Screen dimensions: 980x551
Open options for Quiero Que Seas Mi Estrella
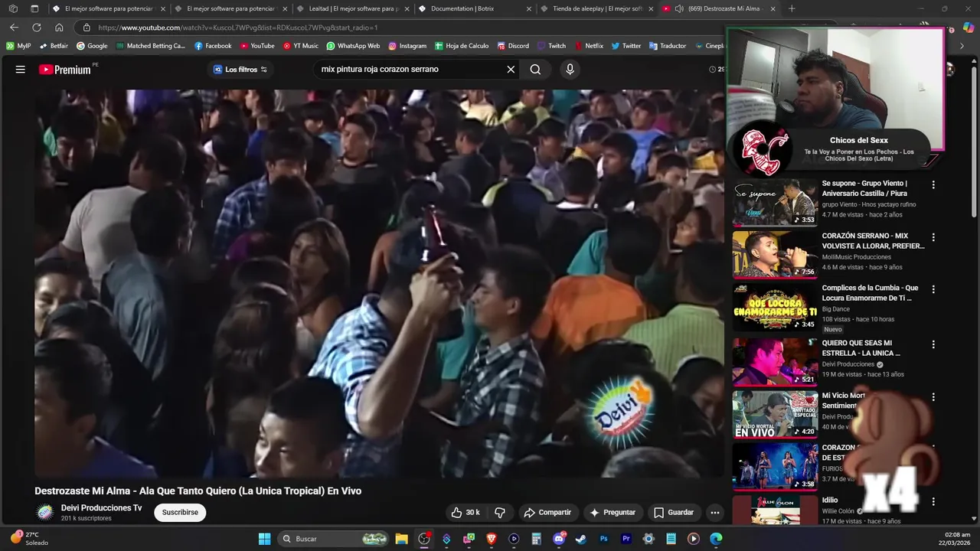click(x=933, y=344)
